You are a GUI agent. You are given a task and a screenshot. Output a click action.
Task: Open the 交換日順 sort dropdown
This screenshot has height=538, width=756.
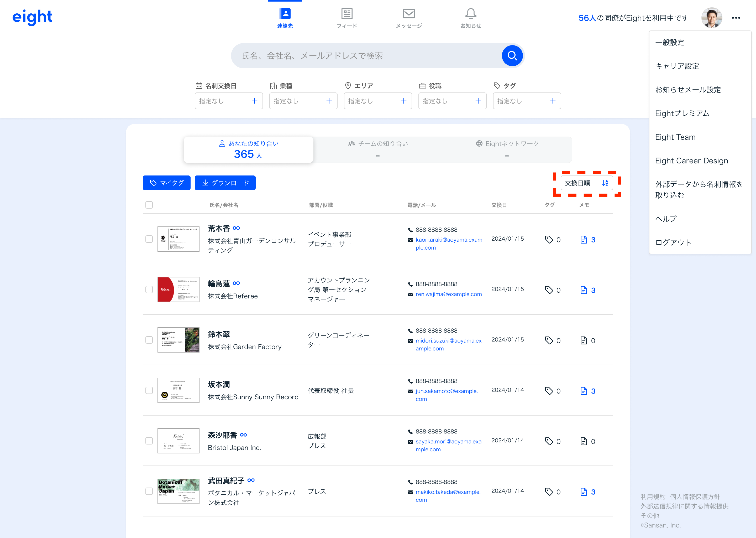pyautogui.click(x=586, y=183)
